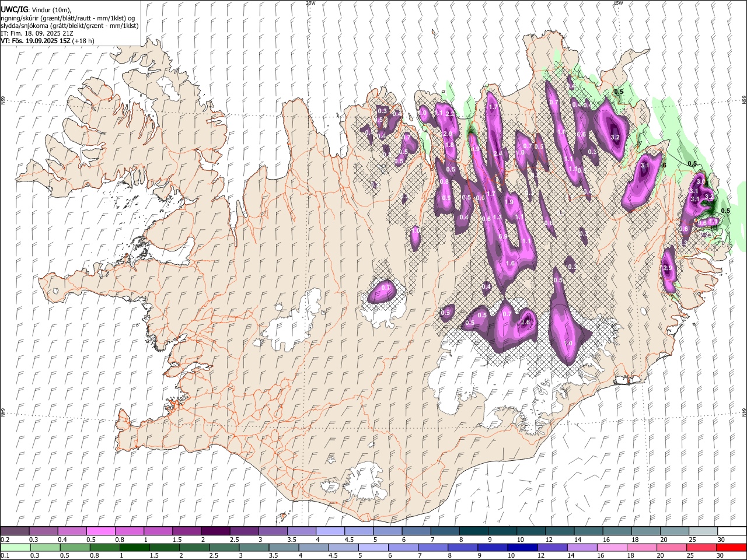
Task: Click the 'slydda/snjókoma' legend description line
Action: click(69, 26)
